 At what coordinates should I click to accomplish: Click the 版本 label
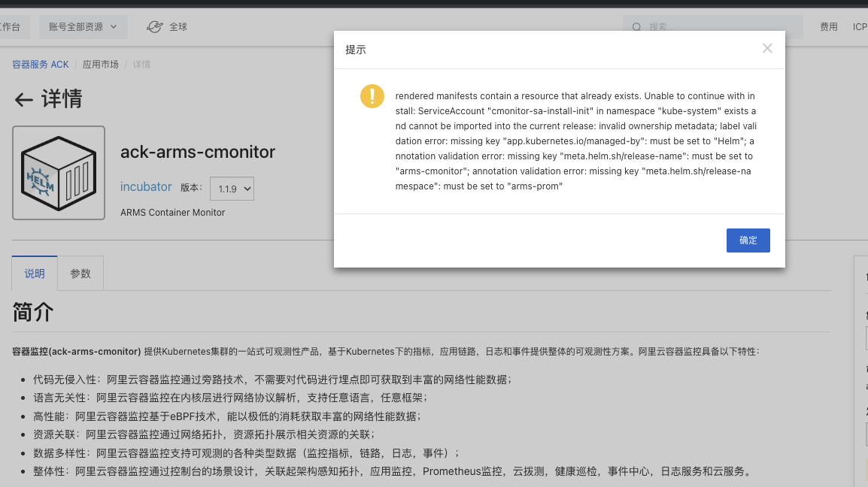(x=192, y=188)
